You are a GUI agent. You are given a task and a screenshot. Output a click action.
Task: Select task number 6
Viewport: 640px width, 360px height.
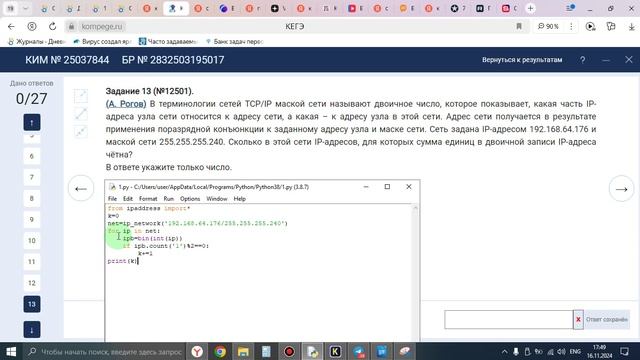pos(32,156)
